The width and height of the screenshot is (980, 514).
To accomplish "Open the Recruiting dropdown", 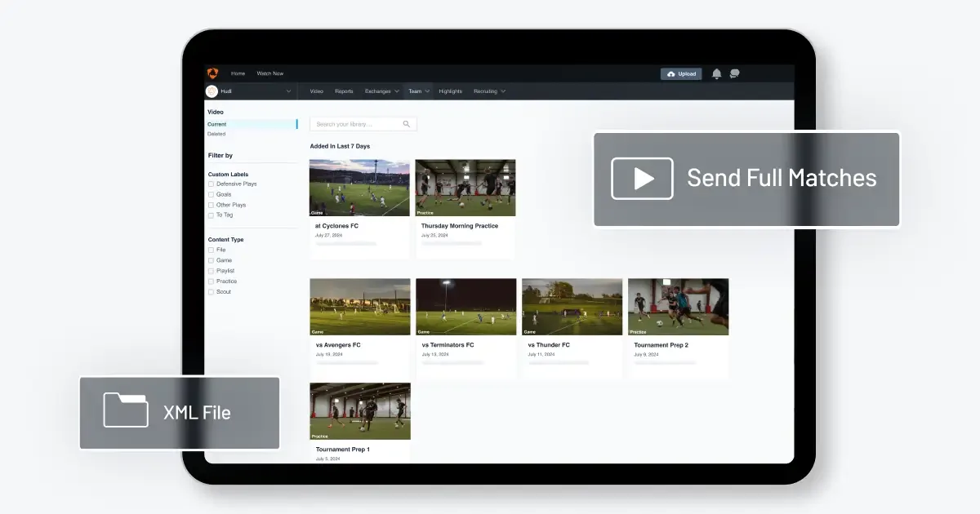I will click(x=489, y=91).
